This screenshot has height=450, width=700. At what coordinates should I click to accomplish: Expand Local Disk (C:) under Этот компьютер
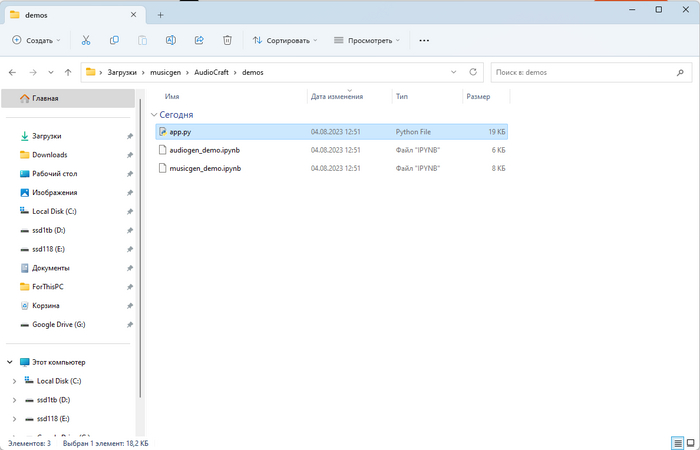click(14, 381)
